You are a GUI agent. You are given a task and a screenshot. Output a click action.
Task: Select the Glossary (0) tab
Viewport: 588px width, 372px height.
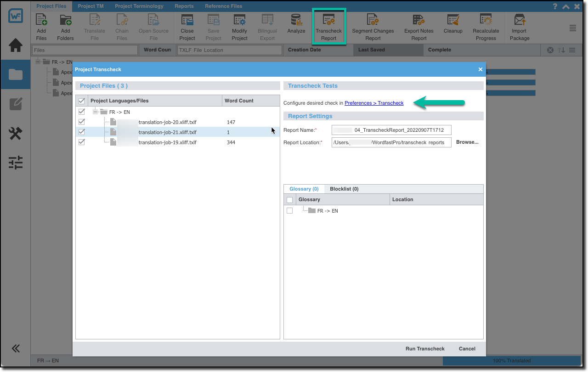tap(304, 189)
